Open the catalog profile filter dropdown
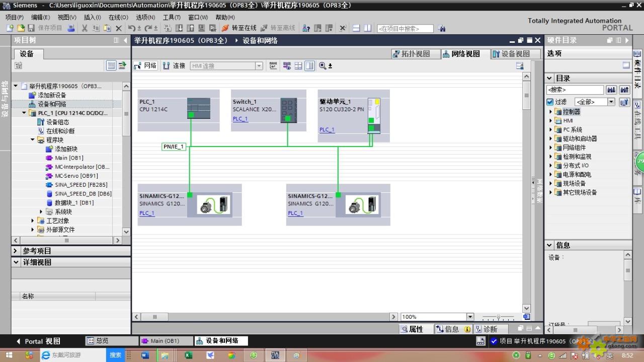Viewport: 644px width, 362px height. [611, 102]
